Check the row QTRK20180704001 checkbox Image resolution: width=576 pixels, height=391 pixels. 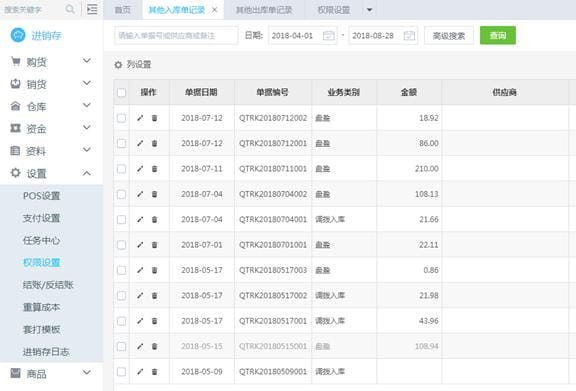(121, 219)
